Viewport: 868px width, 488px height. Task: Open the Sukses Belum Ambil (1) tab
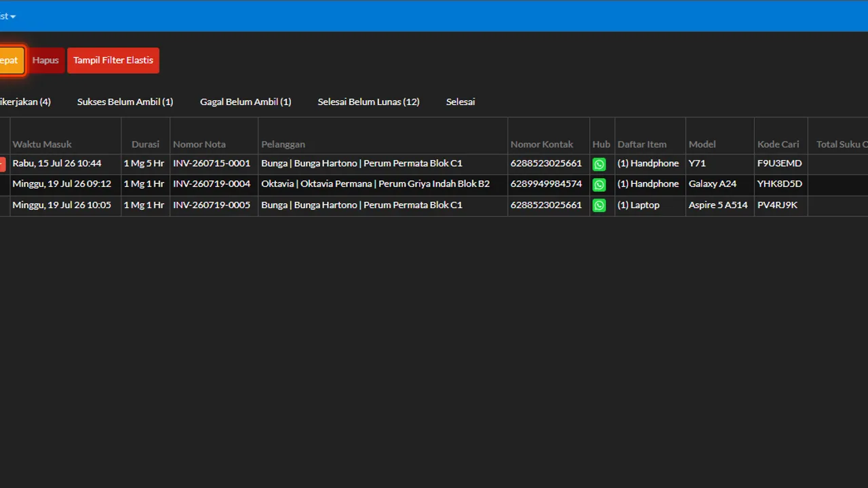pos(125,102)
